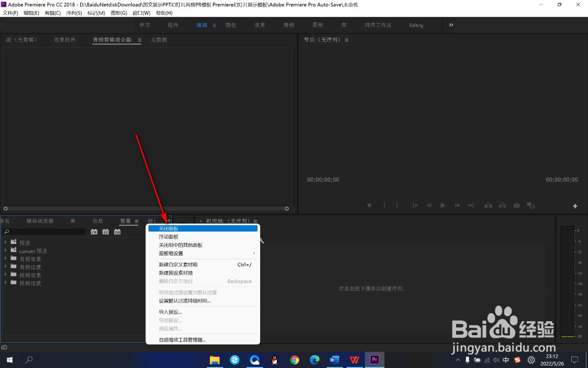Open the 元数据 tab
This screenshot has width=588, height=368.
[x=159, y=40]
